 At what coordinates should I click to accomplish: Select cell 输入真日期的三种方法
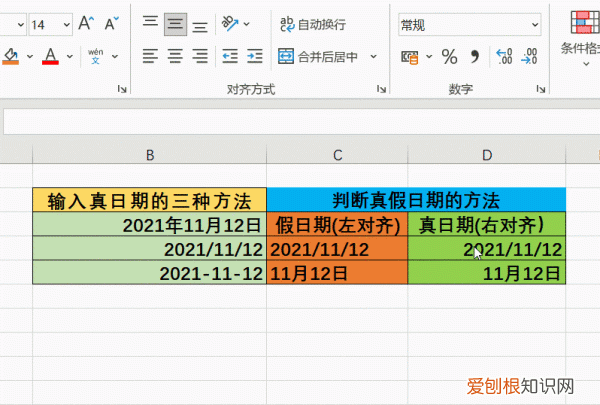[x=150, y=200]
